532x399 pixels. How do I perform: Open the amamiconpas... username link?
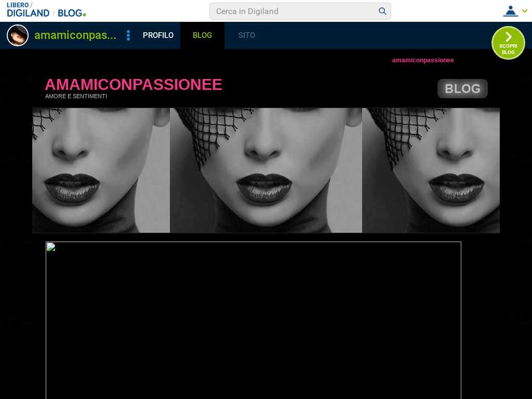pos(75,35)
